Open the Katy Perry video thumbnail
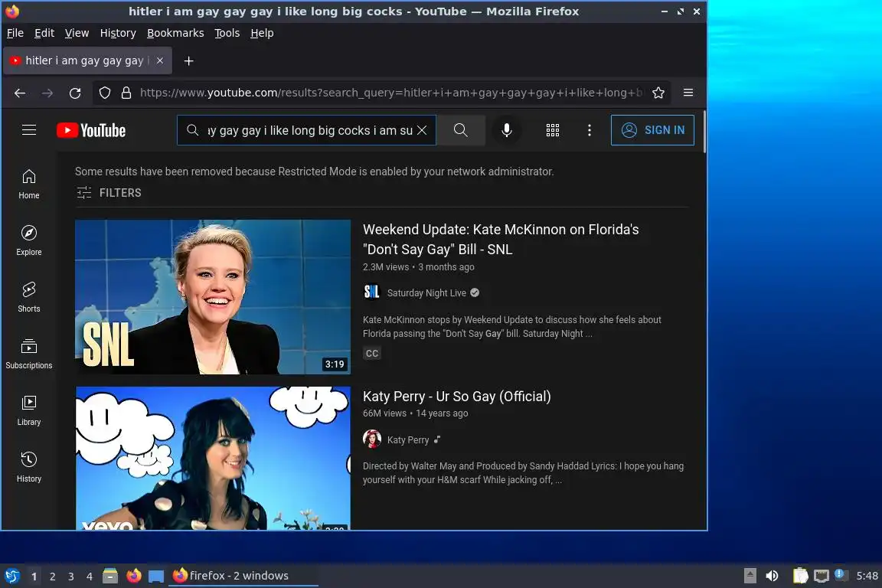 [x=213, y=458]
